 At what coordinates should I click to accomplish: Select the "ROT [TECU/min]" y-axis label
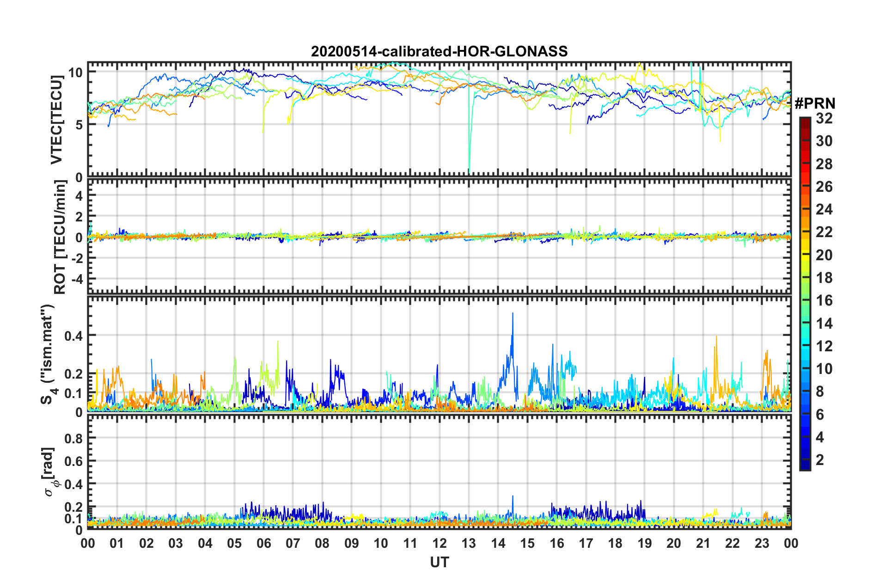[x=60, y=237]
